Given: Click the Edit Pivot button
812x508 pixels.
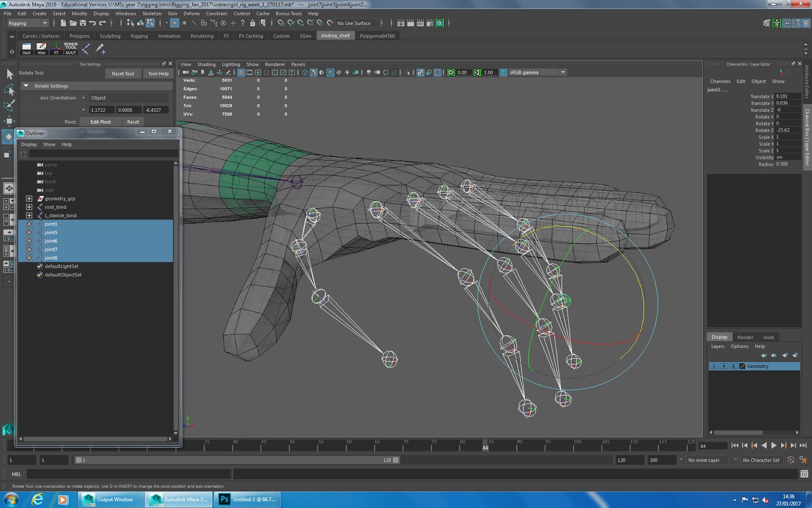Looking at the screenshot, I should [x=99, y=121].
